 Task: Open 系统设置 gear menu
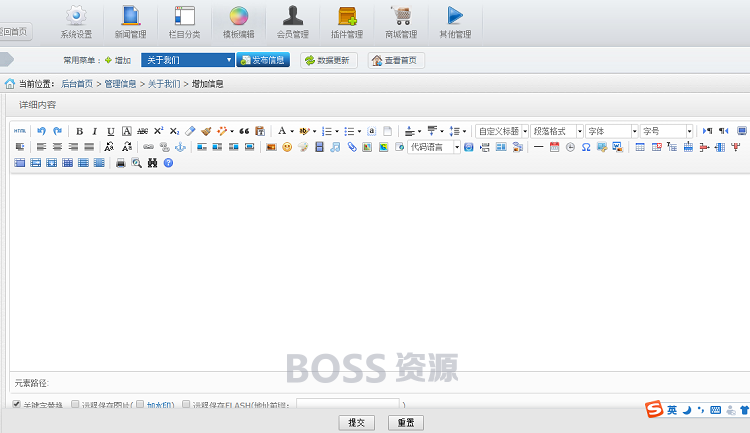pos(76,22)
